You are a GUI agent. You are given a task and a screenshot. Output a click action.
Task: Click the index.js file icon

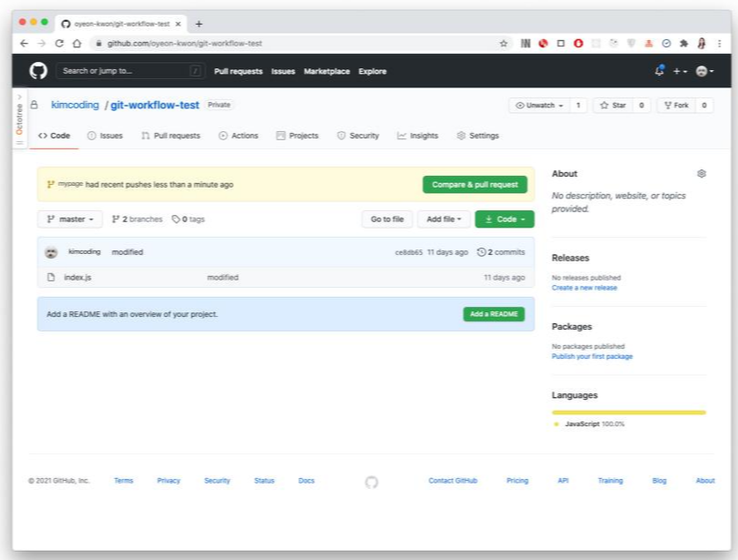(51, 278)
